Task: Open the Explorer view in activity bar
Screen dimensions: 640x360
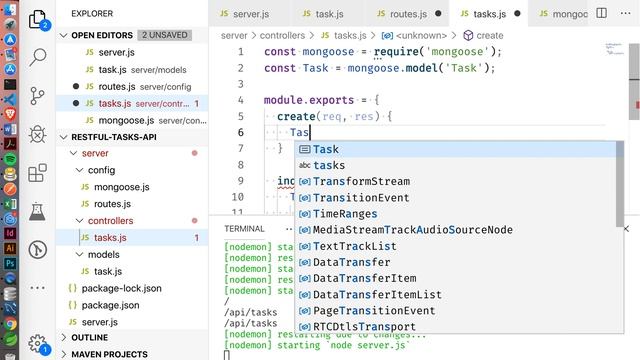Action: [x=38, y=19]
